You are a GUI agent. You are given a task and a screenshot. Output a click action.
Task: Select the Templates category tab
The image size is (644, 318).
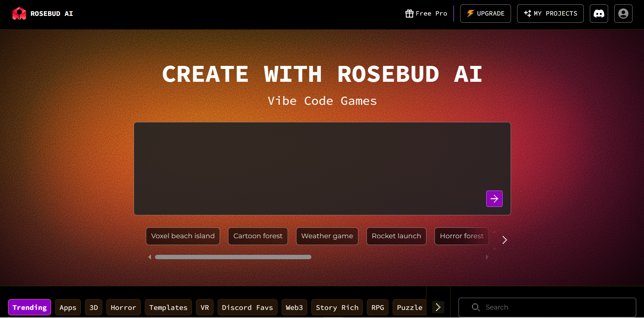click(x=168, y=307)
